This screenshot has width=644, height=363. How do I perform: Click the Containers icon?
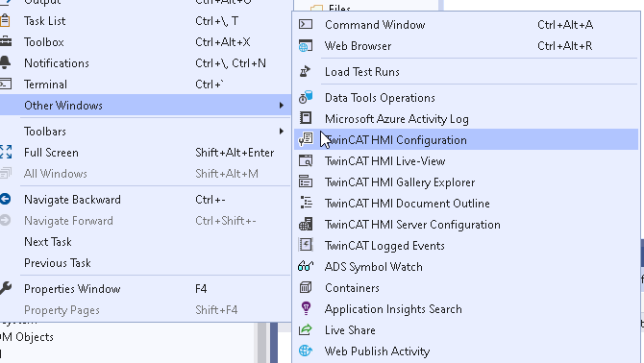[305, 287]
